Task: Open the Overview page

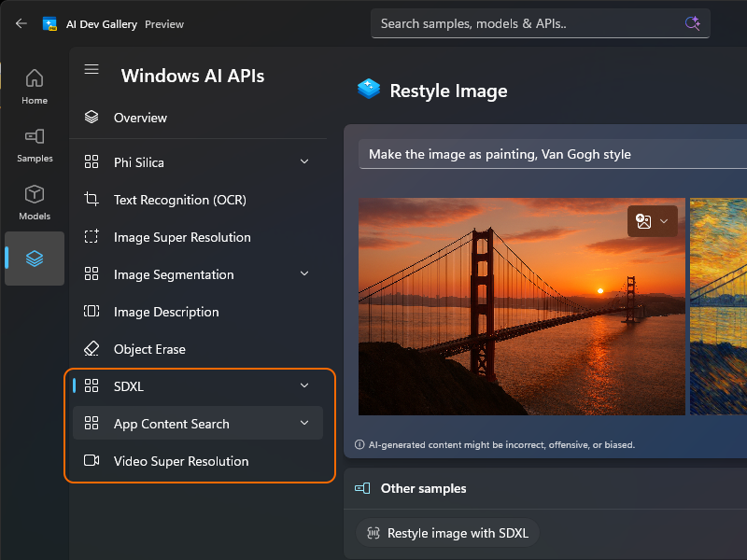Action: coord(140,118)
